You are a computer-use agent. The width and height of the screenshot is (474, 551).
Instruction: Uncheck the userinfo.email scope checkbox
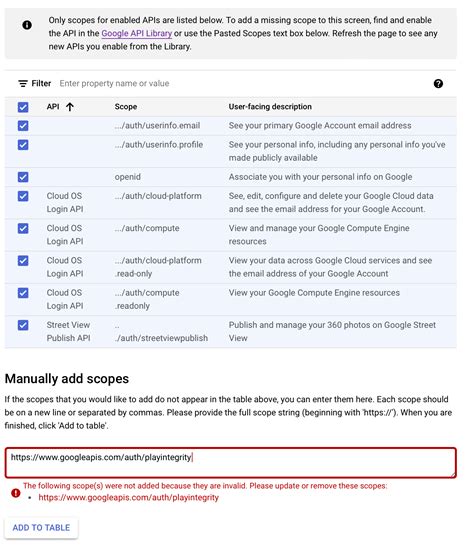point(23,126)
